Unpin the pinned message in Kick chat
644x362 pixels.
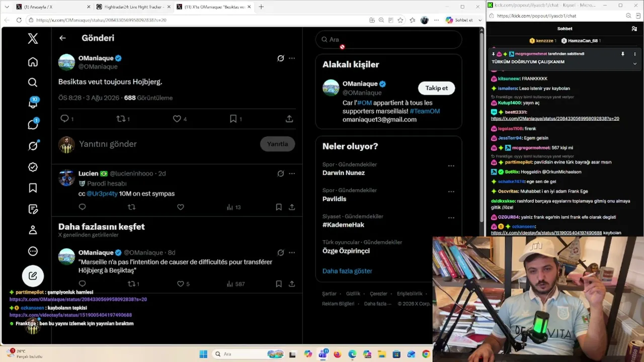tap(623, 54)
